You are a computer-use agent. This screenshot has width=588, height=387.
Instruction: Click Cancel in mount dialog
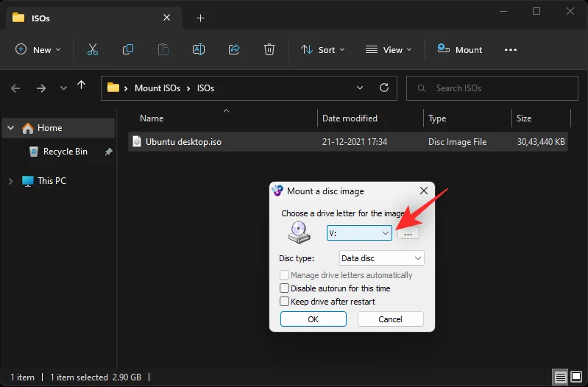click(x=390, y=319)
